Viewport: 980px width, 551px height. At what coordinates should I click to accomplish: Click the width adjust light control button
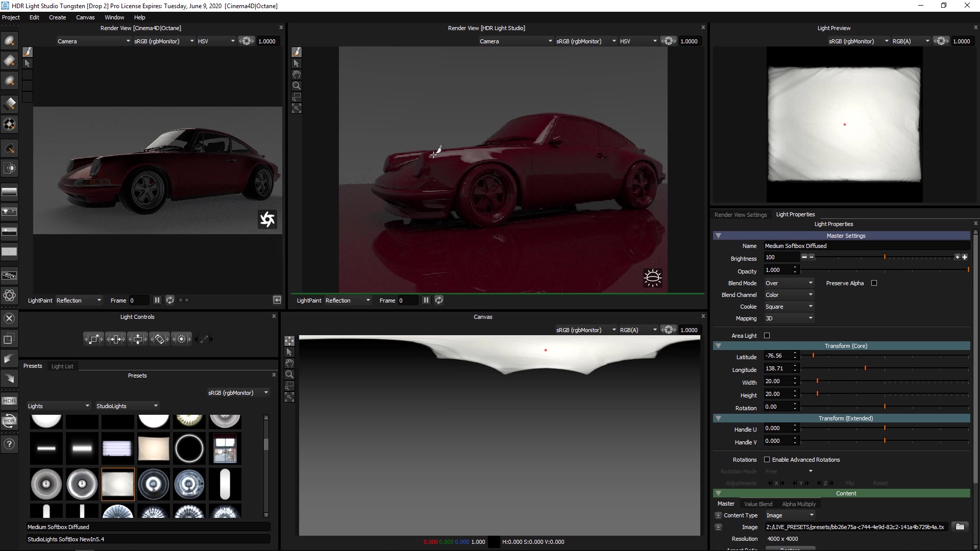click(115, 339)
